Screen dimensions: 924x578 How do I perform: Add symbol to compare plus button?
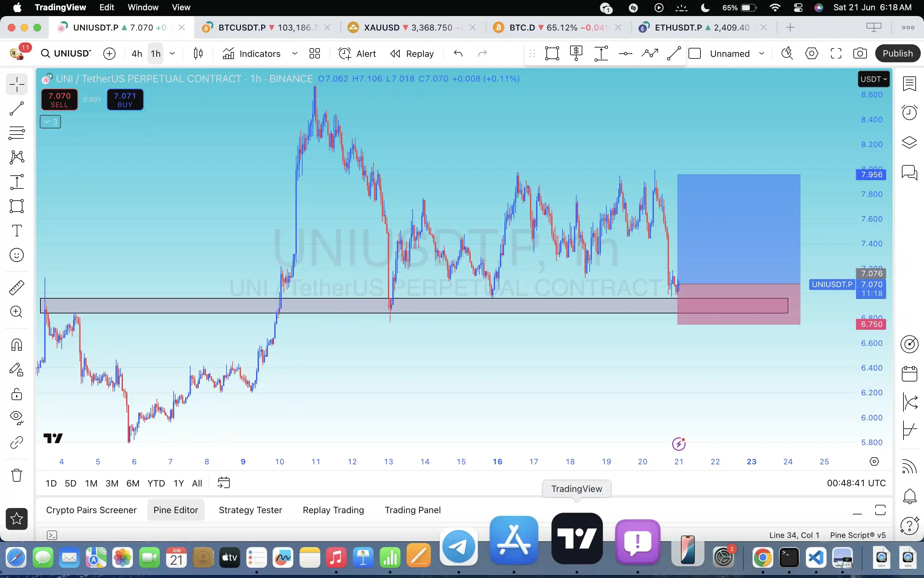tap(109, 54)
